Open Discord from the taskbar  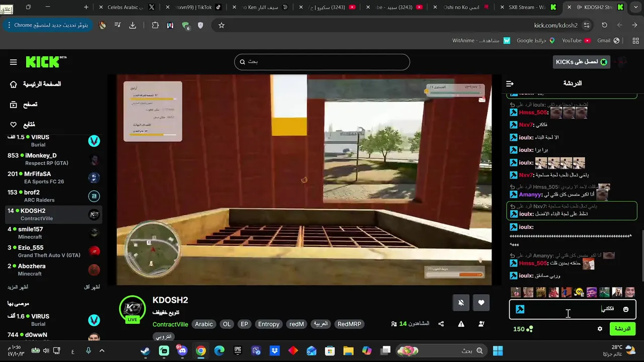pos(182,351)
